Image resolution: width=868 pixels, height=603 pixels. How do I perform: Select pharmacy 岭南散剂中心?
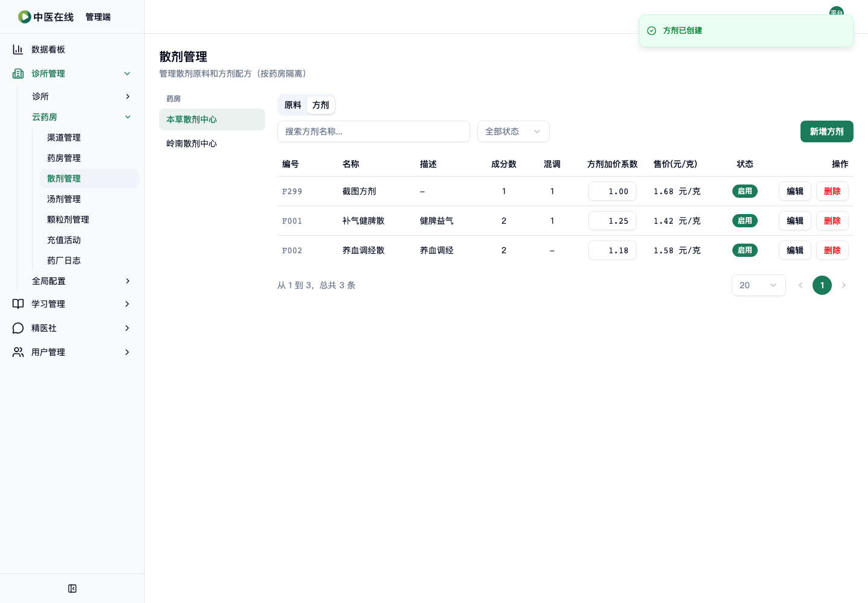coord(212,144)
